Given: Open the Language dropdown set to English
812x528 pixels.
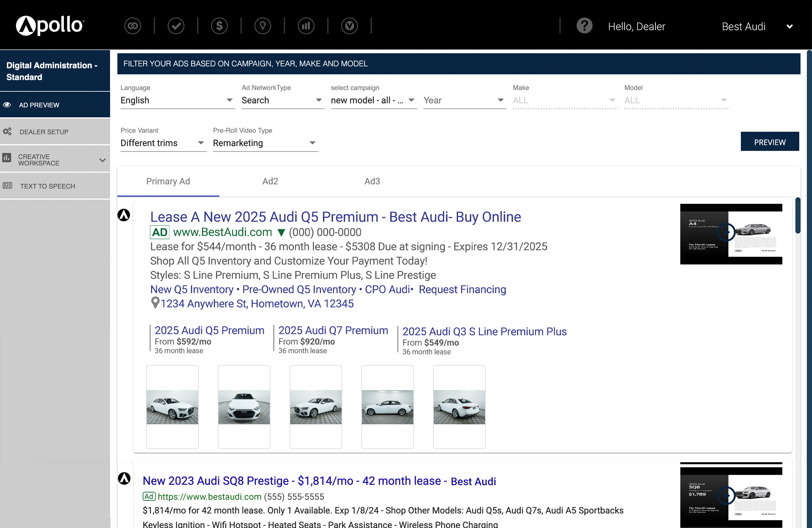Looking at the screenshot, I should pyautogui.click(x=178, y=100).
